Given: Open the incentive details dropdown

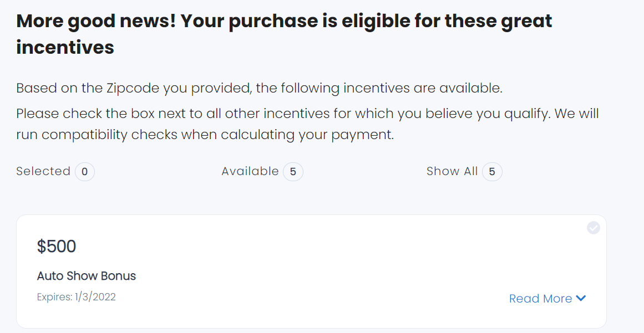Looking at the screenshot, I should point(547,298).
